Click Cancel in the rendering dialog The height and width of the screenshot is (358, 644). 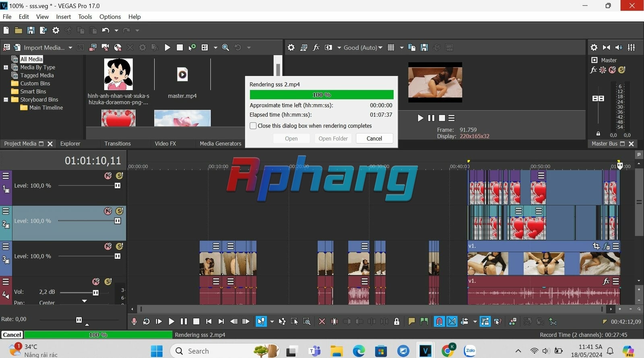click(x=374, y=138)
